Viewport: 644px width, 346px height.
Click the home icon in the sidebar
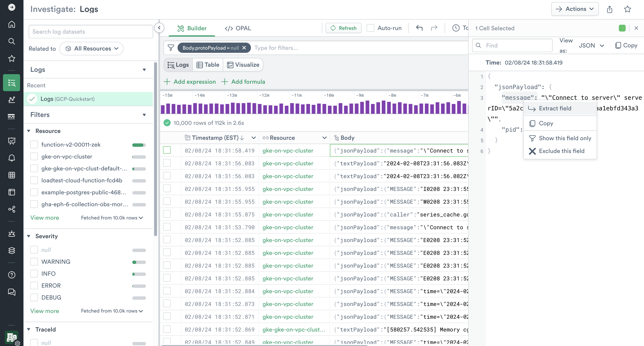[12, 24]
